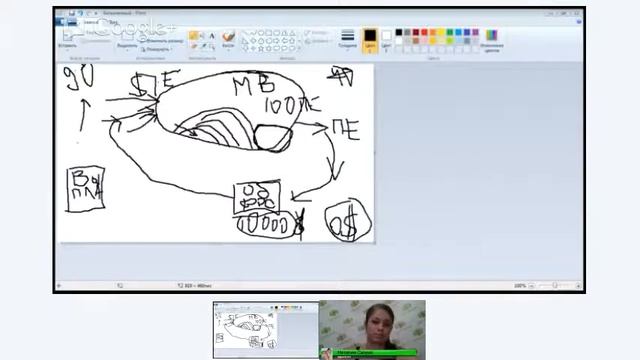Screen dimensions: 640x360
Task: Click the shared Paint screen thumbnail
Action: pos(266,330)
